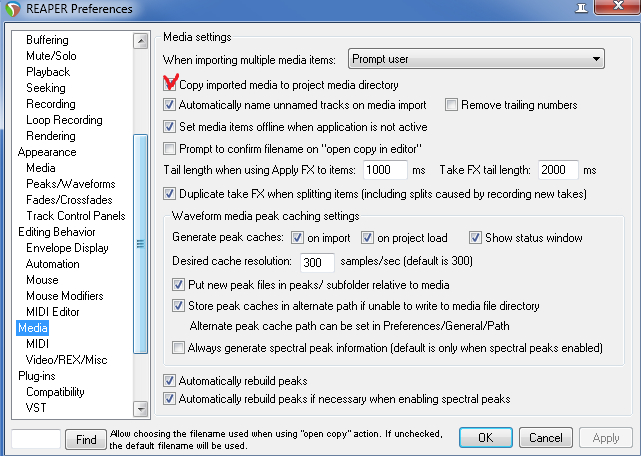Toggle Store peak caches in alternate path
Screen dimensions: 641x456
click(x=178, y=305)
